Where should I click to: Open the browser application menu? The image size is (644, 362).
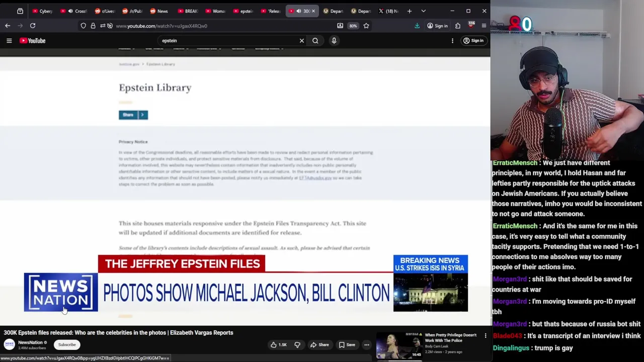(484, 26)
